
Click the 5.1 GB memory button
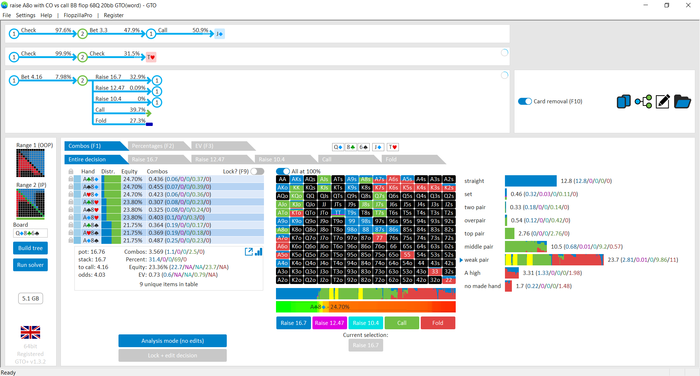[30, 298]
